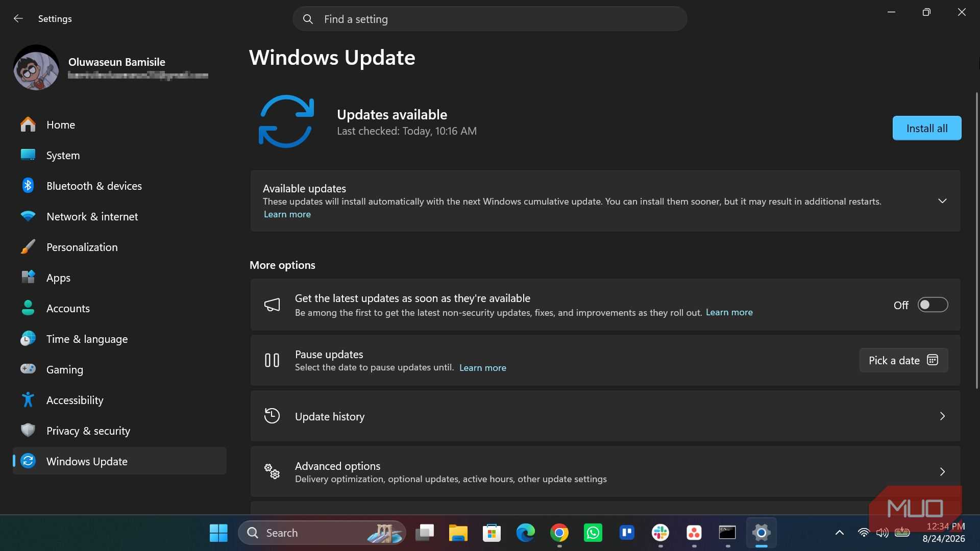Click the user profile avatar picture
This screenshot has height=551, width=980.
click(x=36, y=68)
